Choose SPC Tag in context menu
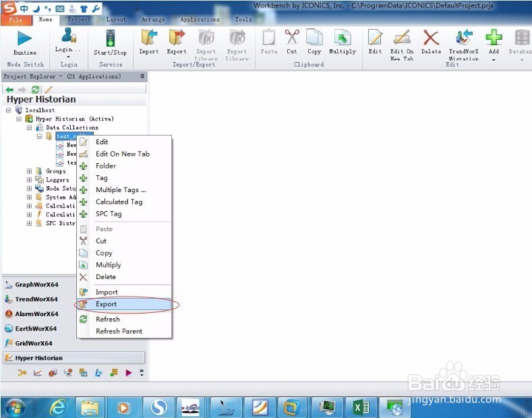 [124, 214]
